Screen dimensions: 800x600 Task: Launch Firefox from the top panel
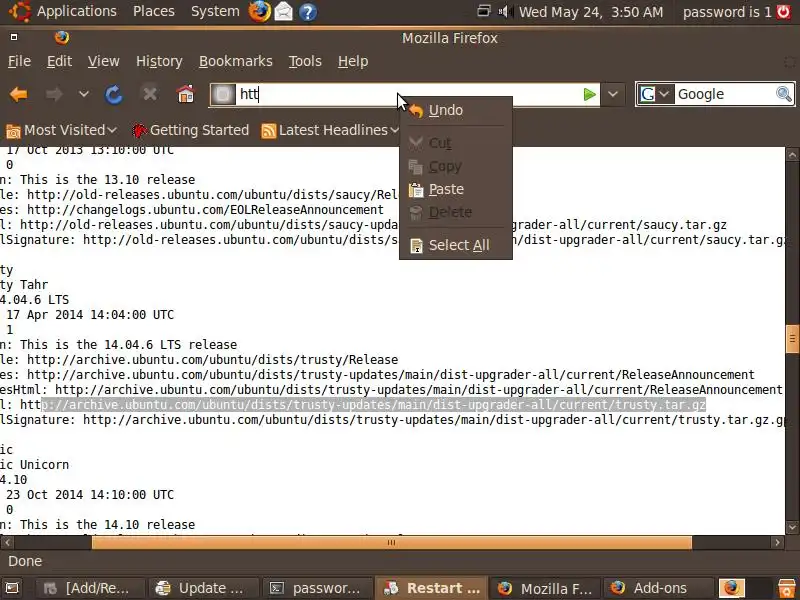point(259,11)
